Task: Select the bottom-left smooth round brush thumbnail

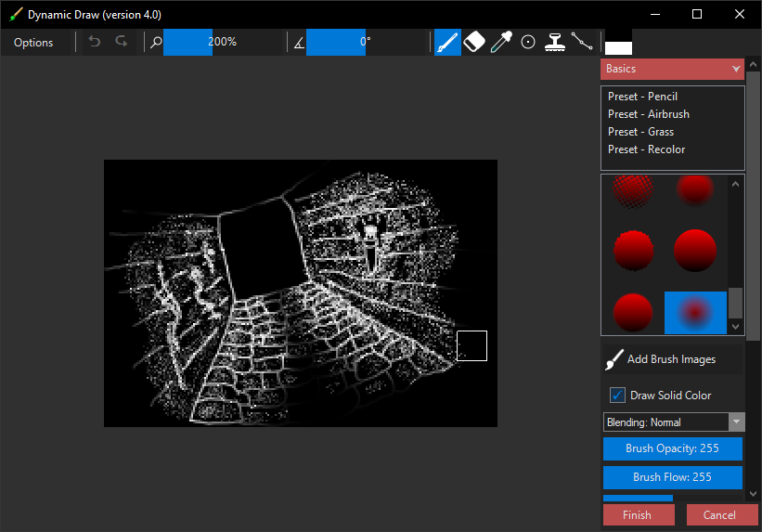Action: click(x=633, y=312)
